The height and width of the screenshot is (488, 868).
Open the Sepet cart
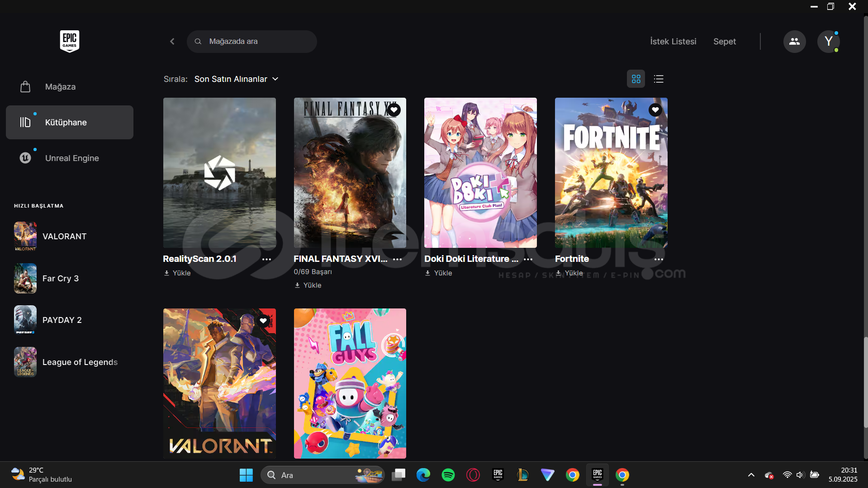(x=725, y=42)
